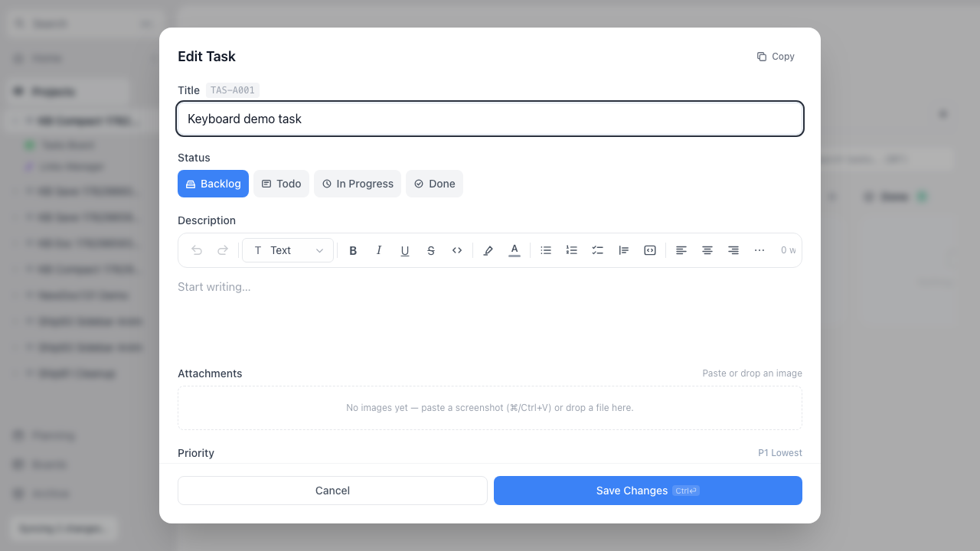Open more formatting options ellipsis
Viewport: 980px width, 551px height.
759,250
